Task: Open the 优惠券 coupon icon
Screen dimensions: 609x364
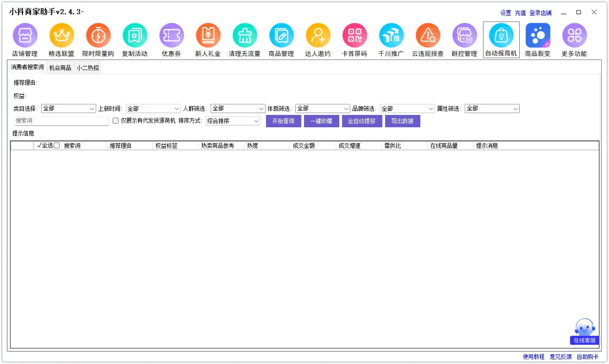Action: click(171, 36)
